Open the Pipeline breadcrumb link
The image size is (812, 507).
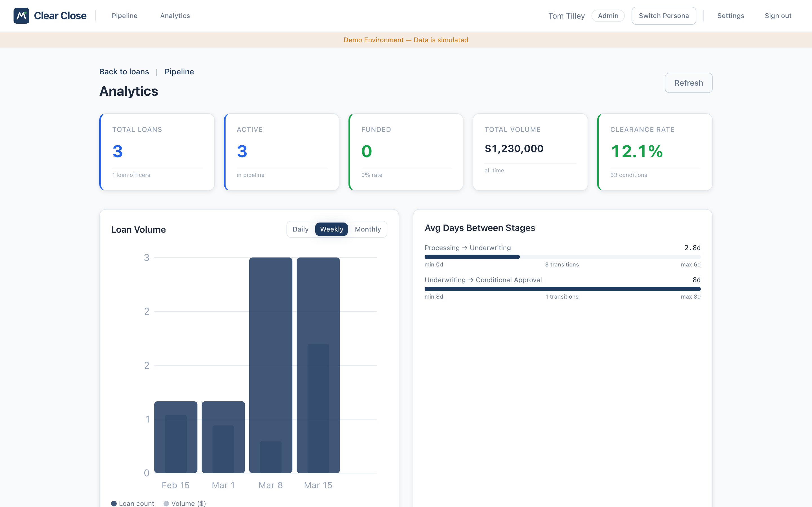tap(179, 72)
